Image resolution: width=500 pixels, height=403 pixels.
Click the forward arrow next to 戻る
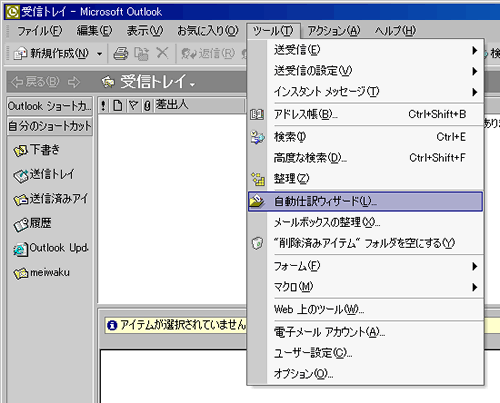[74, 82]
